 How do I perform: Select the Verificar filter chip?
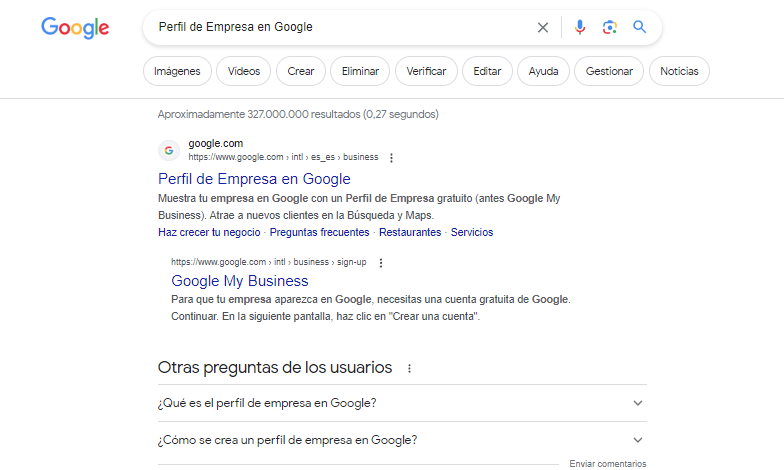tap(426, 71)
